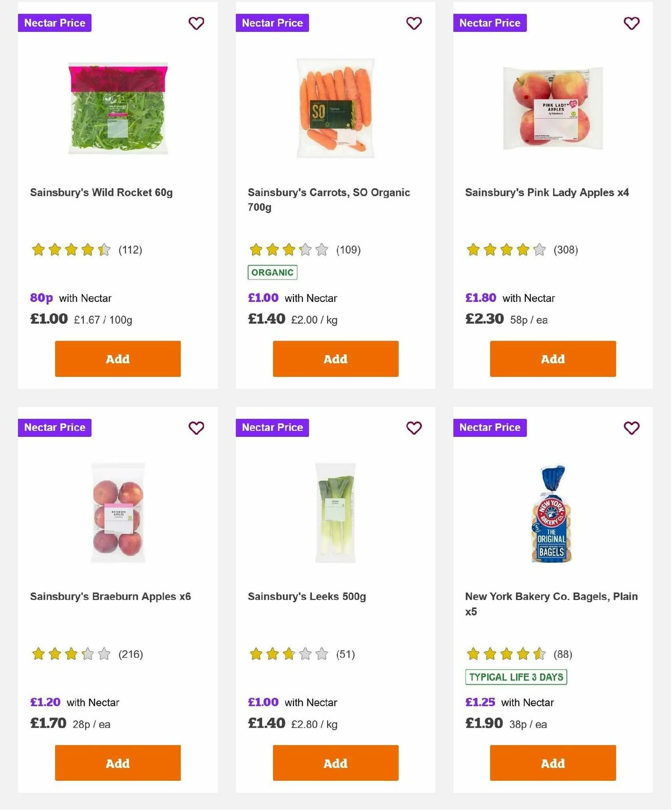Image resolution: width=672 pixels, height=810 pixels.
Task: Open the Bagels review count (88)
Action: 562,654
